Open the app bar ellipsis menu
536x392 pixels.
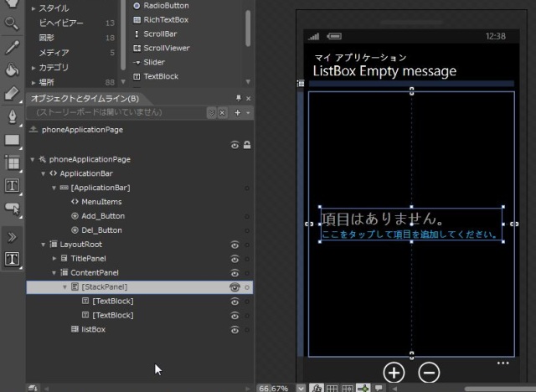tap(502, 363)
